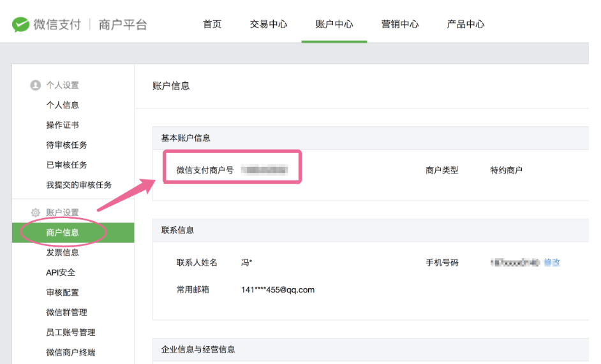The width and height of the screenshot is (601, 364).
Task: Click the 修改 link beside 手机号码
Action: point(552,263)
